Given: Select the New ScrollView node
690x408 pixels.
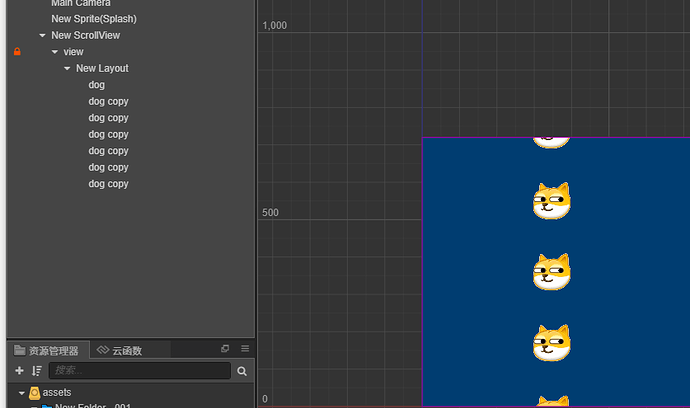Looking at the screenshot, I should (x=85, y=35).
